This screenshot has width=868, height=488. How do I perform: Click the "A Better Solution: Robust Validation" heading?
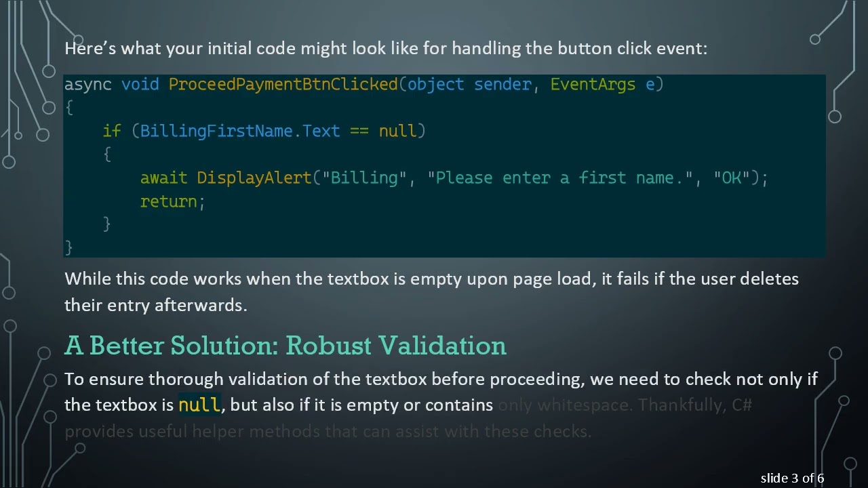click(x=285, y=346)
